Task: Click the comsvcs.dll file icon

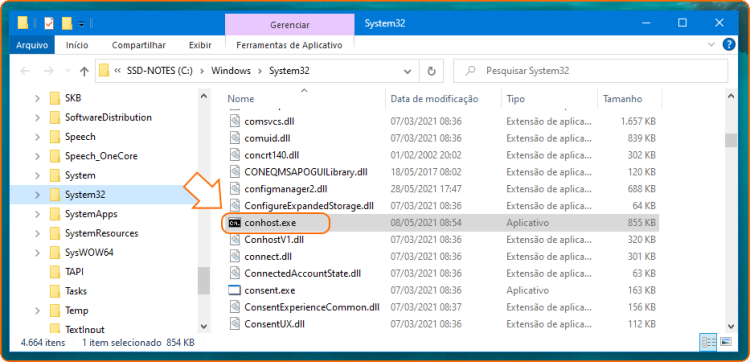Action: click(x=234, y=121)
